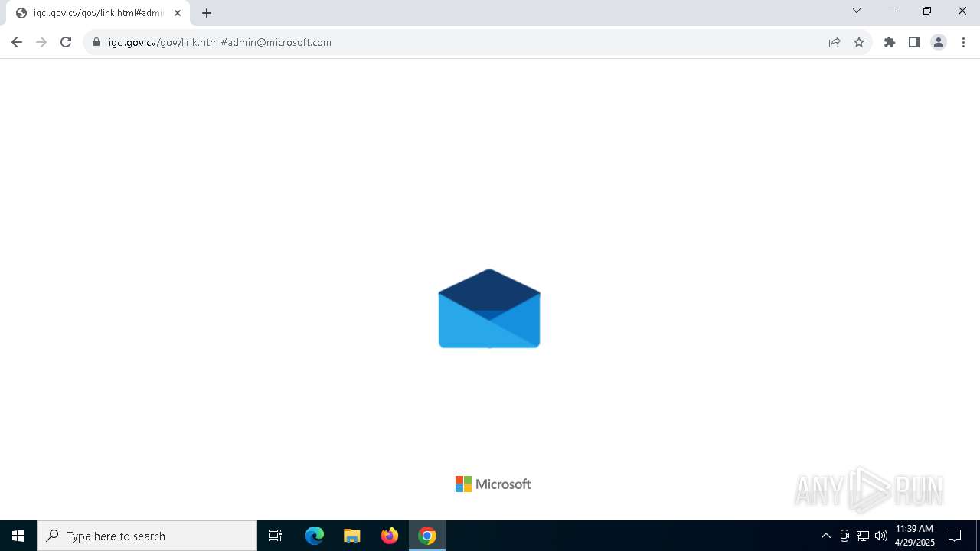Click the Microsoft logo

tap(493, 484)
